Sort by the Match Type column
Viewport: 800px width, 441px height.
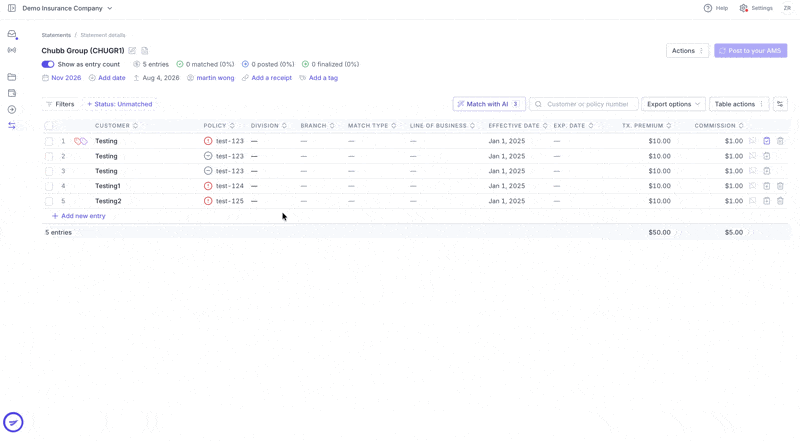(372, 126)
